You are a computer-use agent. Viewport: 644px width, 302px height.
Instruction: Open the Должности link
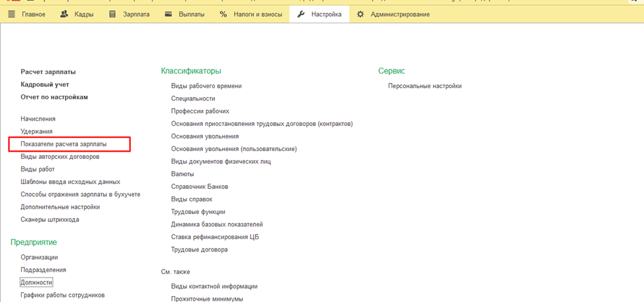point(36,282)
